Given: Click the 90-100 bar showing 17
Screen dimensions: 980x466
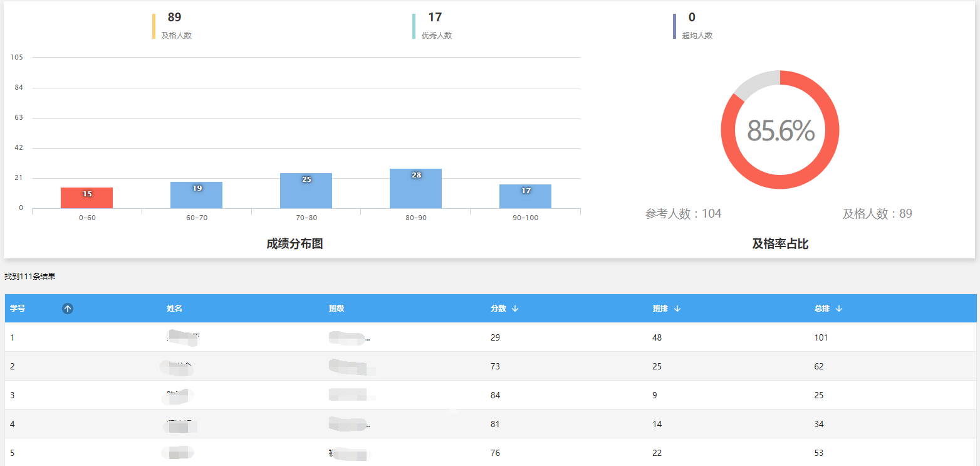Looking at the screenshot, I should [x=525, y=196].
